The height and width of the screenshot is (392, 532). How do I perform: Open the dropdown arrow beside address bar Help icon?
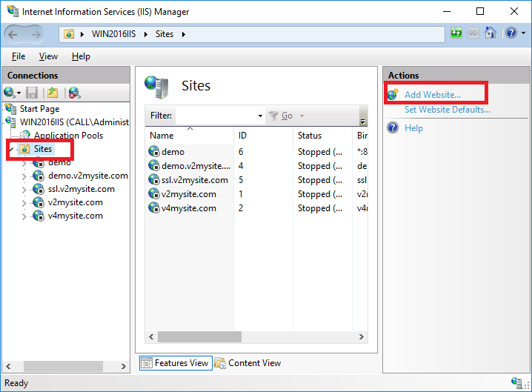[x=524, y=33]
